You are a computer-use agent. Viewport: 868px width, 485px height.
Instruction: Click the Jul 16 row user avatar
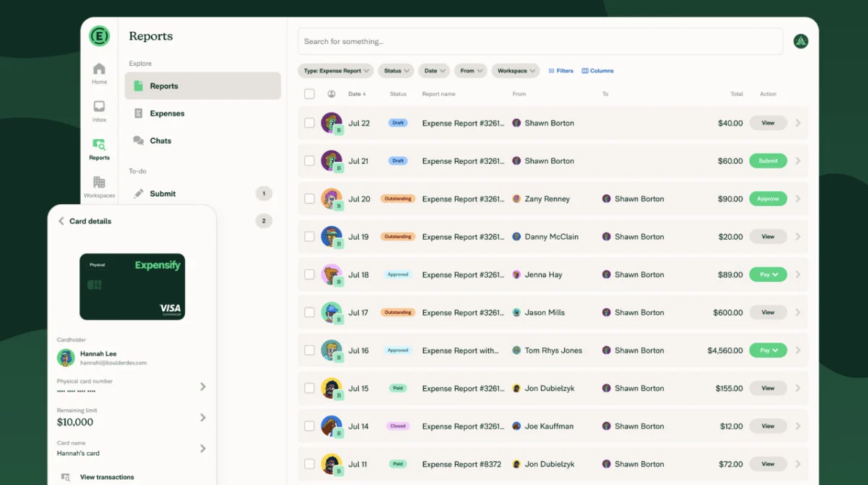[331, 350]
